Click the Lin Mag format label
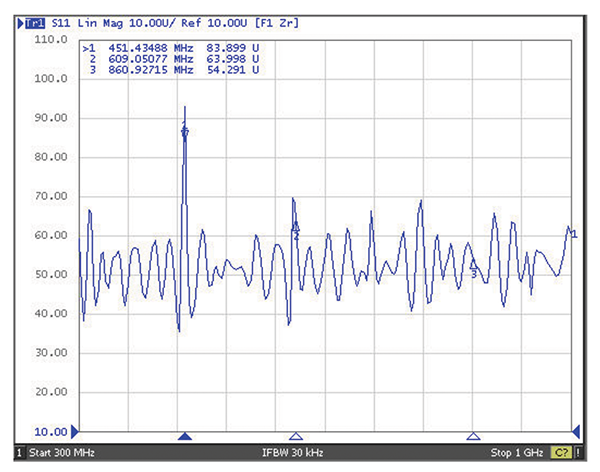 (x=100, y=21)
